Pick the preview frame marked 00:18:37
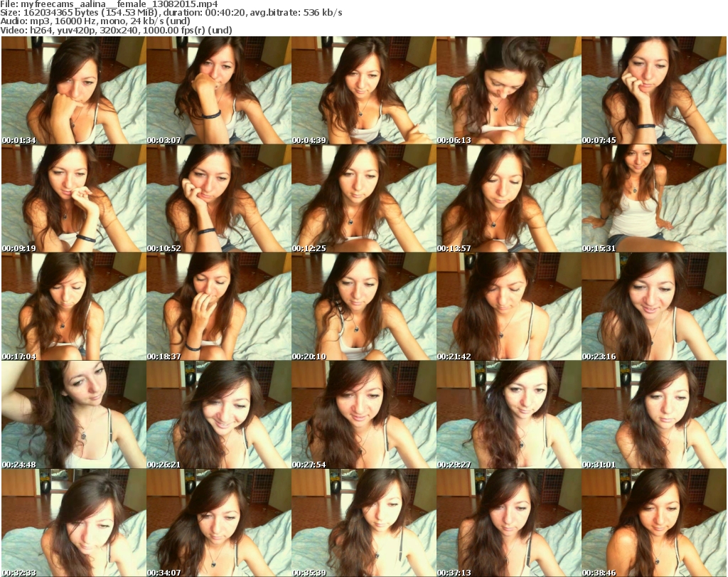The width and height of the screenshot is (728, 577). point(219,307)
